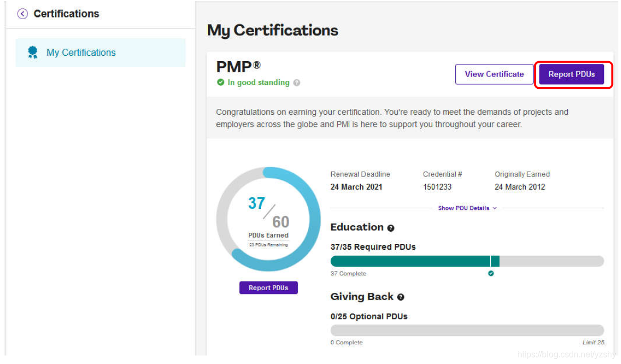Click the renewal date 24 March 2021
Screen dimensions: 621x364
point(356,187)
